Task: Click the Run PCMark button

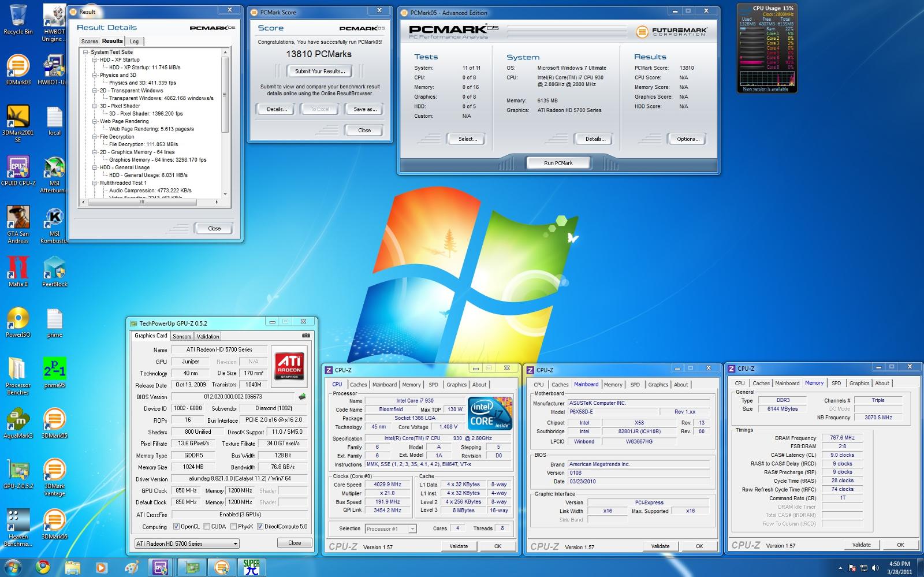Action: (558, 163)
